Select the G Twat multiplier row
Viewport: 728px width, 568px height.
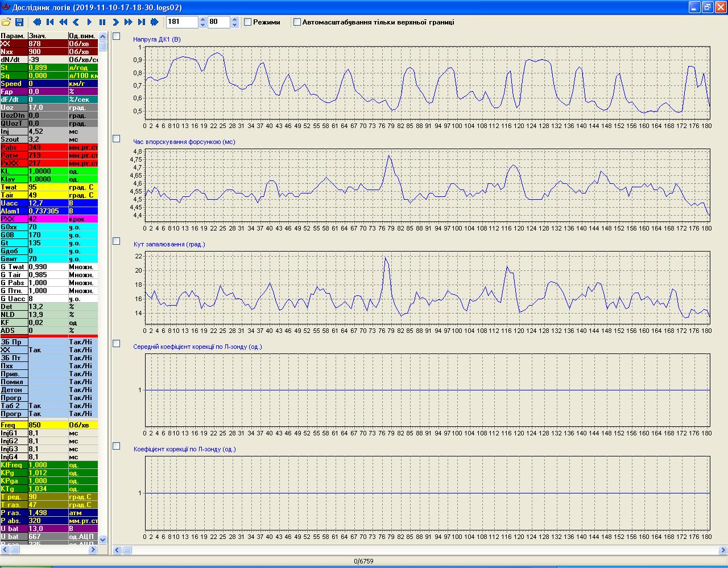(x=49, y=267)
